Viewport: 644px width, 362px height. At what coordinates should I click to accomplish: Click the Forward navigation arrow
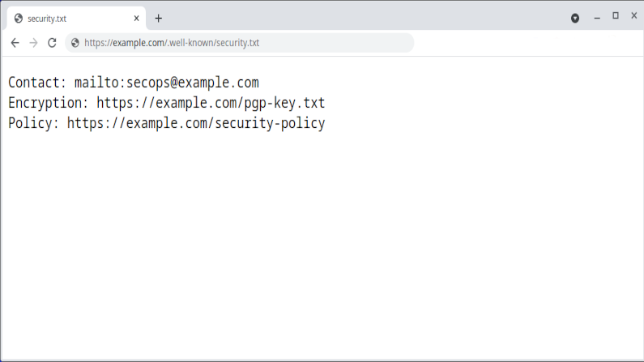(33, 43)
